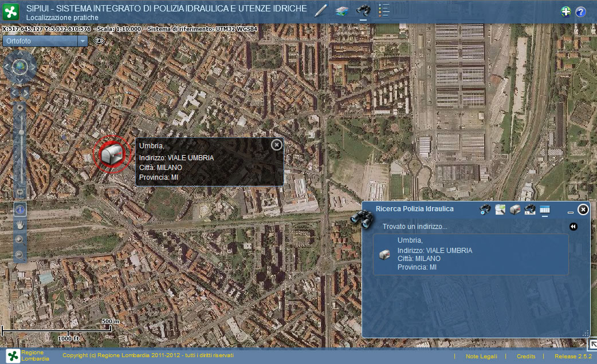
Task: Open the first binoculars search tab in panel
Action: coord(485,209)
